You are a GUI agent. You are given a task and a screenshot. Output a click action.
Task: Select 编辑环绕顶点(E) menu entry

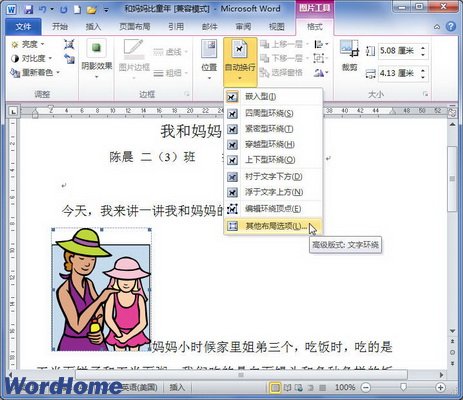point(273,209)
